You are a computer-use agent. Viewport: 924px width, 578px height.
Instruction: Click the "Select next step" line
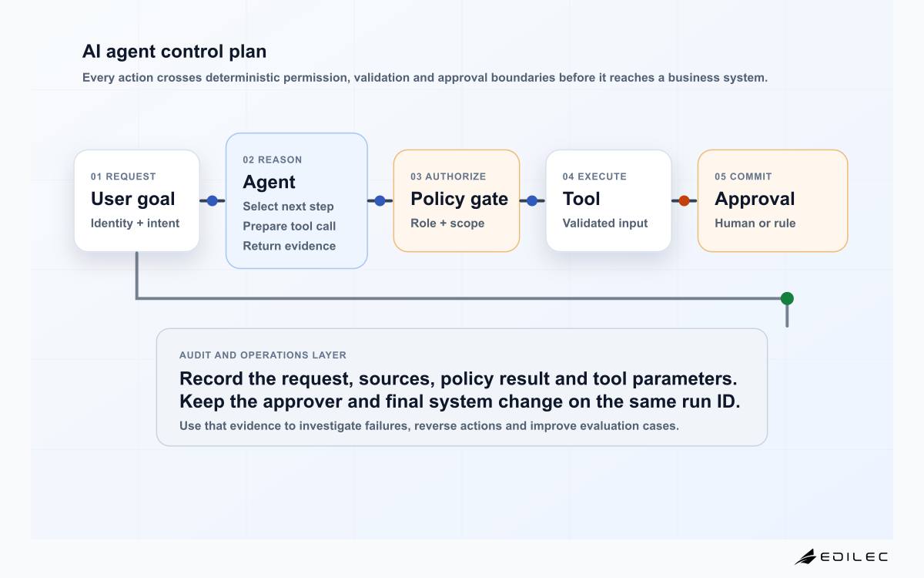(x=288, y=207)
